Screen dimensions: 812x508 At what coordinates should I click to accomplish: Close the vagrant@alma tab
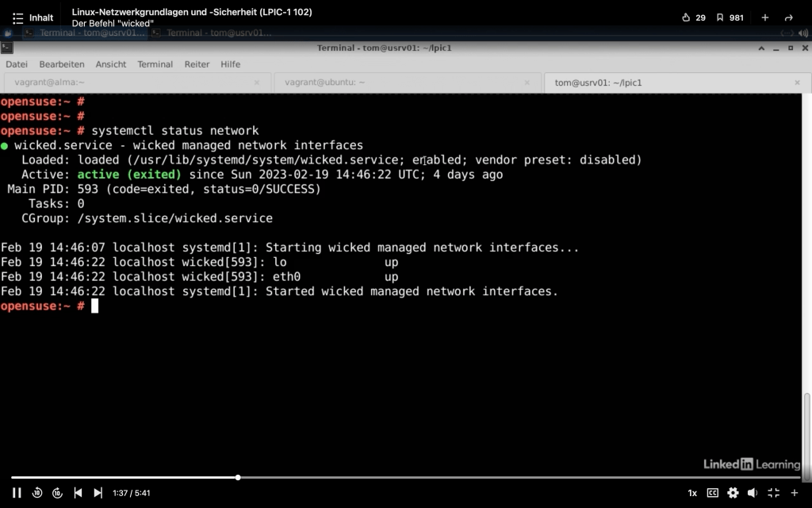pyautogui.click(x=256, y=83)
